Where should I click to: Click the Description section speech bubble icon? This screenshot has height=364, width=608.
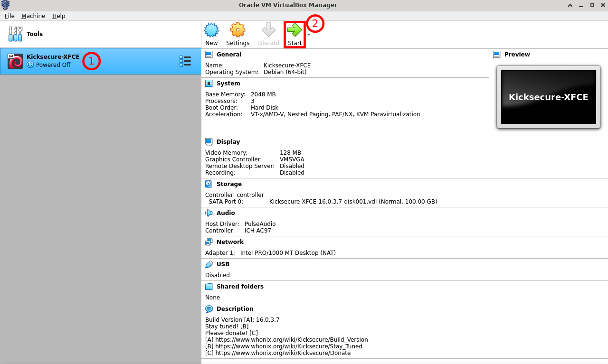[x=209, y=309]
